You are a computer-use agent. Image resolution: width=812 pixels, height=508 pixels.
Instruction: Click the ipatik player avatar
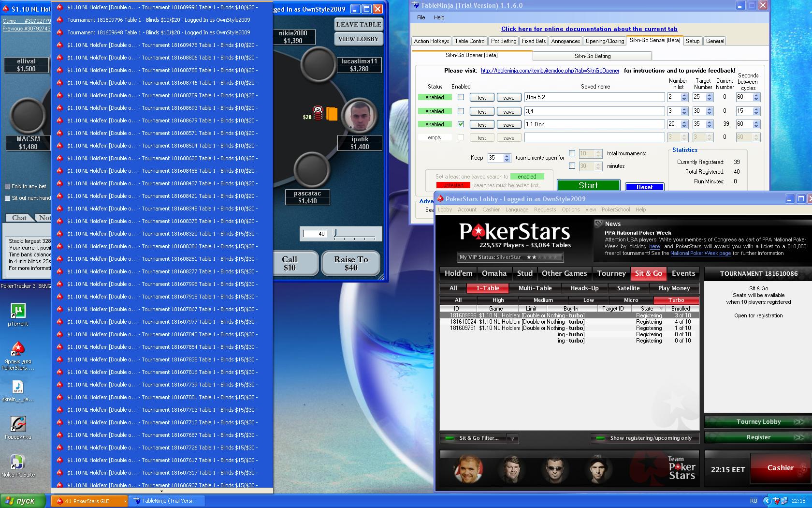point(360,117)
